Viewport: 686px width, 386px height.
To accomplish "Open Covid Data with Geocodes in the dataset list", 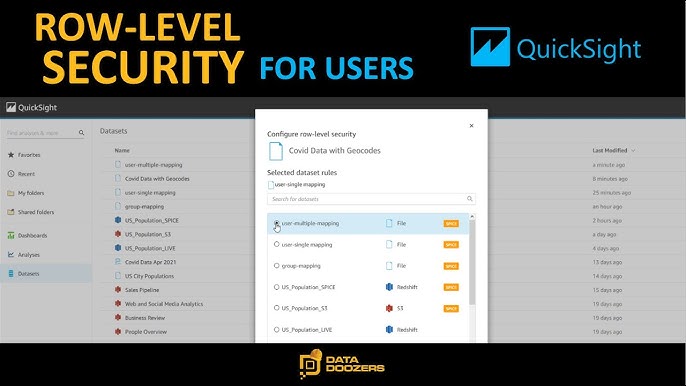I will (x=157, y=179).
